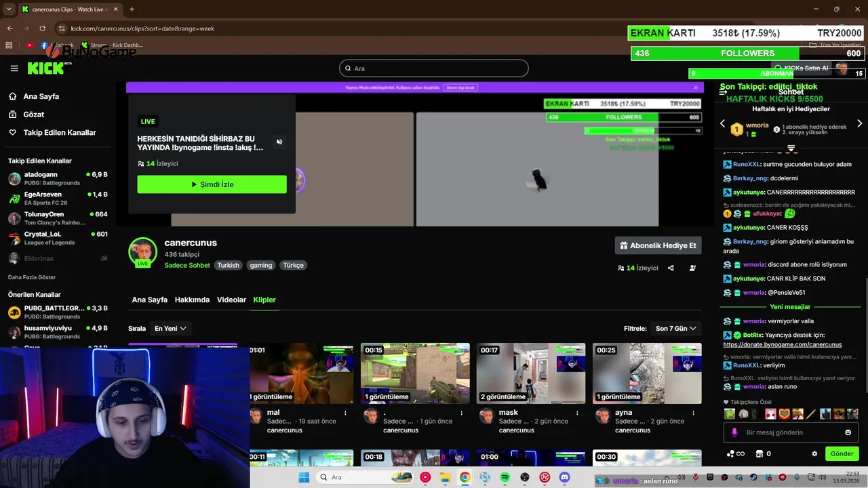868x488 pixels.
Task: Open Stream - Kick Dashboard bookmark
Action: [x=112, y=45]
